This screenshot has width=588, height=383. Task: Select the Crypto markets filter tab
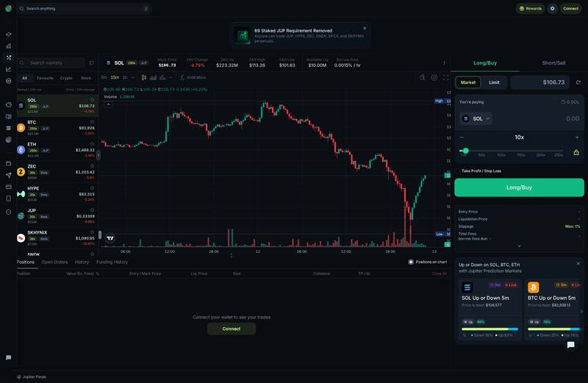pos(66,78)
